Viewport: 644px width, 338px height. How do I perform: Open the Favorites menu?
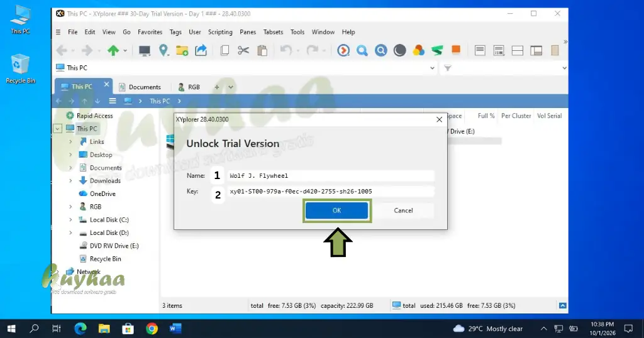click(150, 32)
